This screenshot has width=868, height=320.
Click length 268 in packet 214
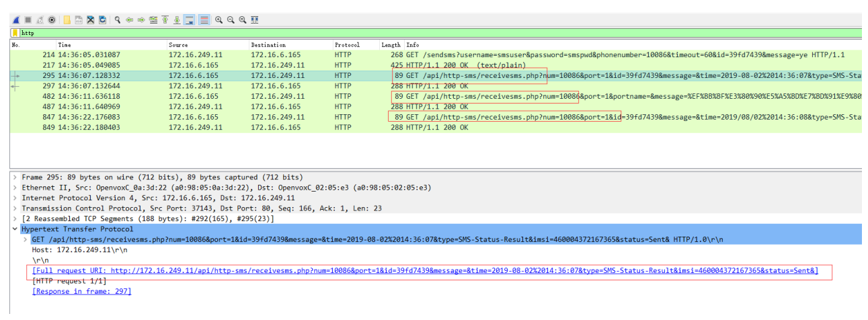[x=396, y=54]
